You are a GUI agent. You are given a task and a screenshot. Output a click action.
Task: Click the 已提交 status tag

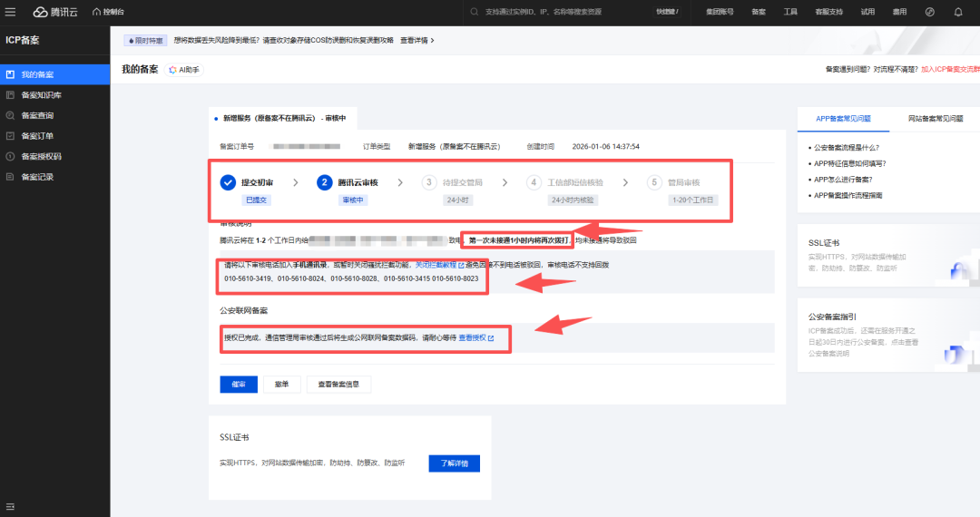pos(256,200)
